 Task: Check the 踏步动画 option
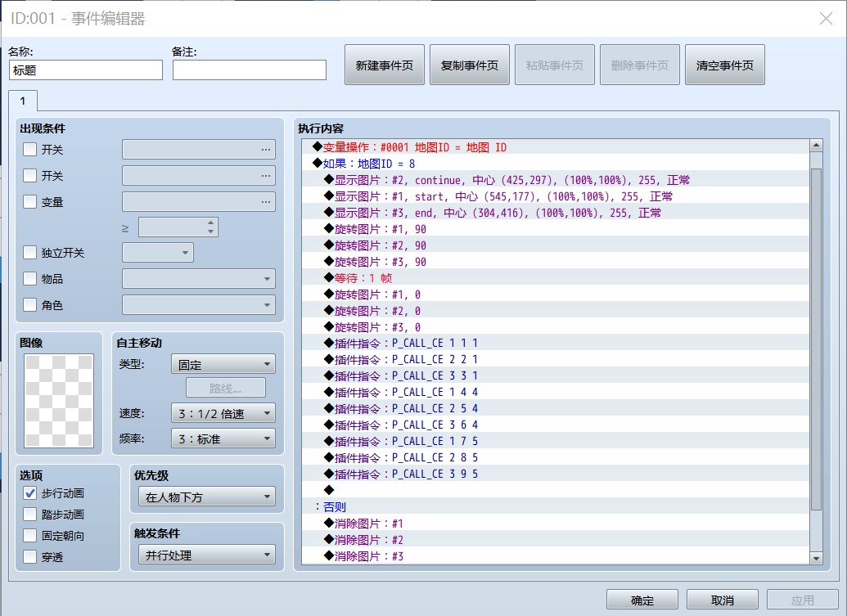pos(29,515)
